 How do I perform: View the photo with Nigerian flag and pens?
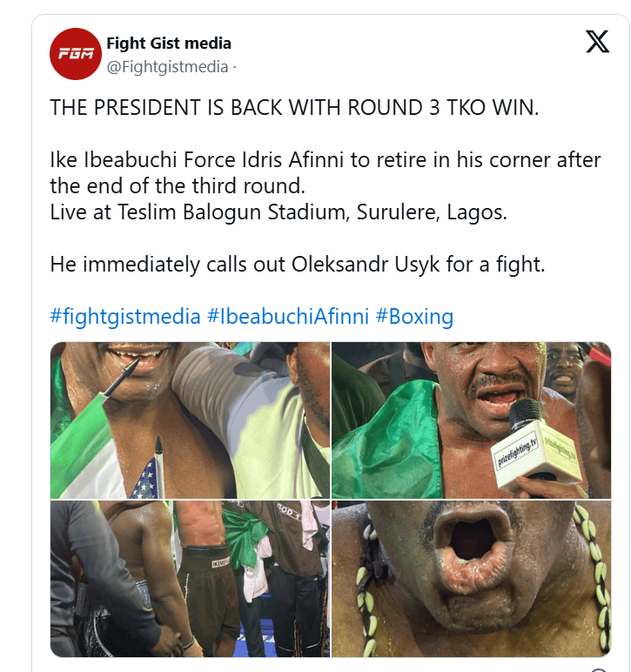pyautogui.click(x=191, y=420)
